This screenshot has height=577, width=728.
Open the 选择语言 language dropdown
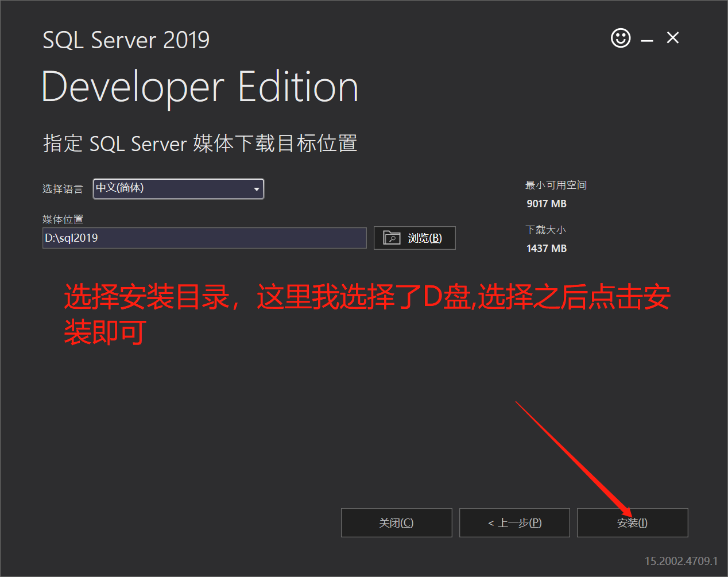tap(179, 189)
